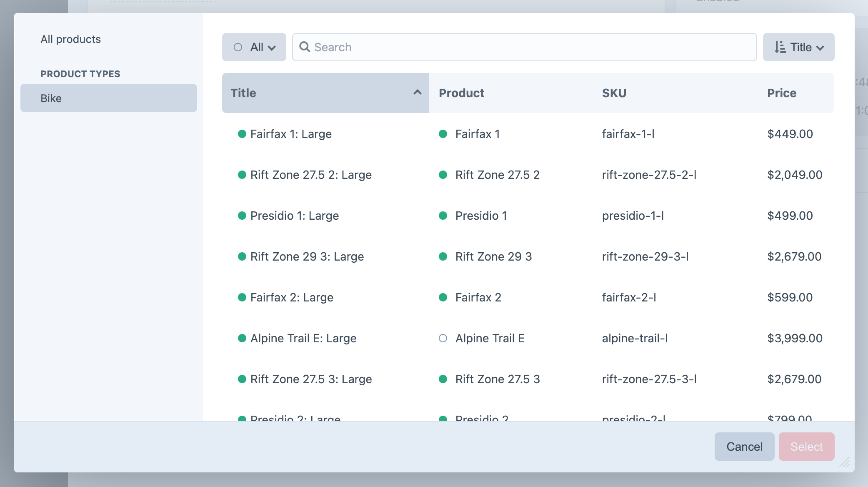This screenshot has width=868, height=487.
Task: Select the radio circle inside the All filter
Action: pyautogui.click(x=238, y=47)
